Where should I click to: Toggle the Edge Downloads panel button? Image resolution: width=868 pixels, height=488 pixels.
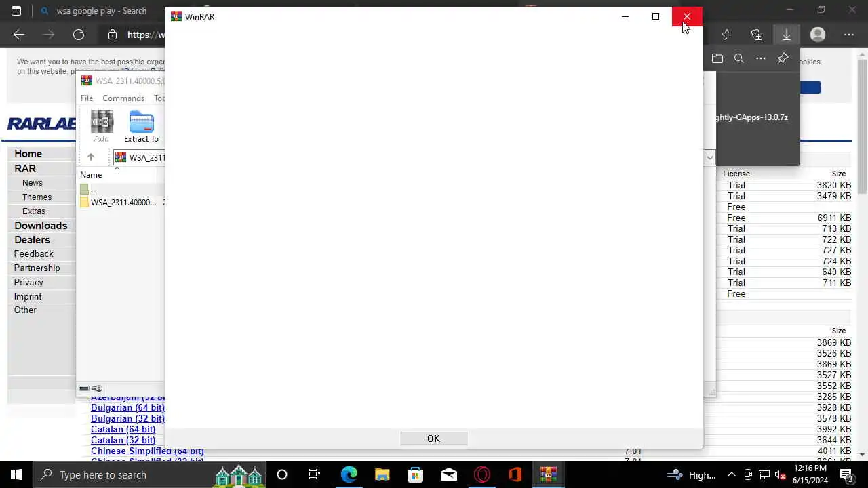787,35
